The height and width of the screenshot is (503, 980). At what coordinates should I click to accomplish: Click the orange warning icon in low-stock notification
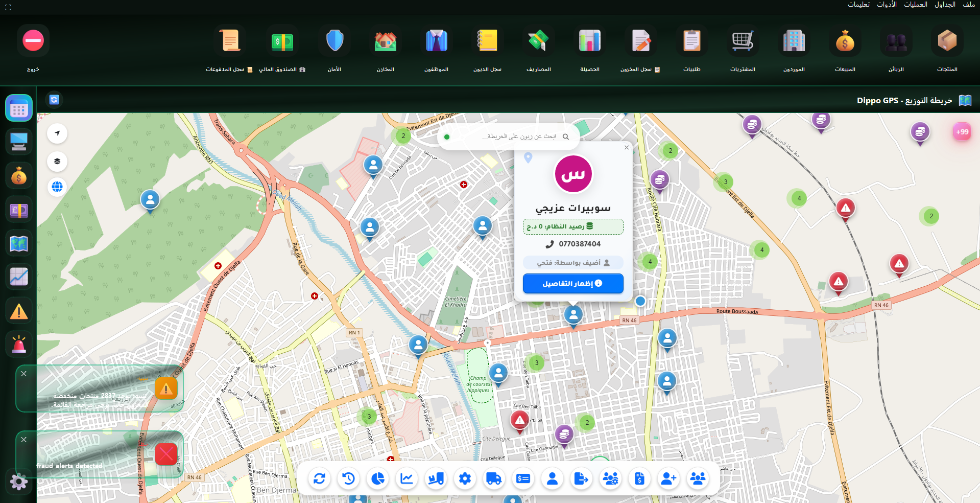(166, 388)
